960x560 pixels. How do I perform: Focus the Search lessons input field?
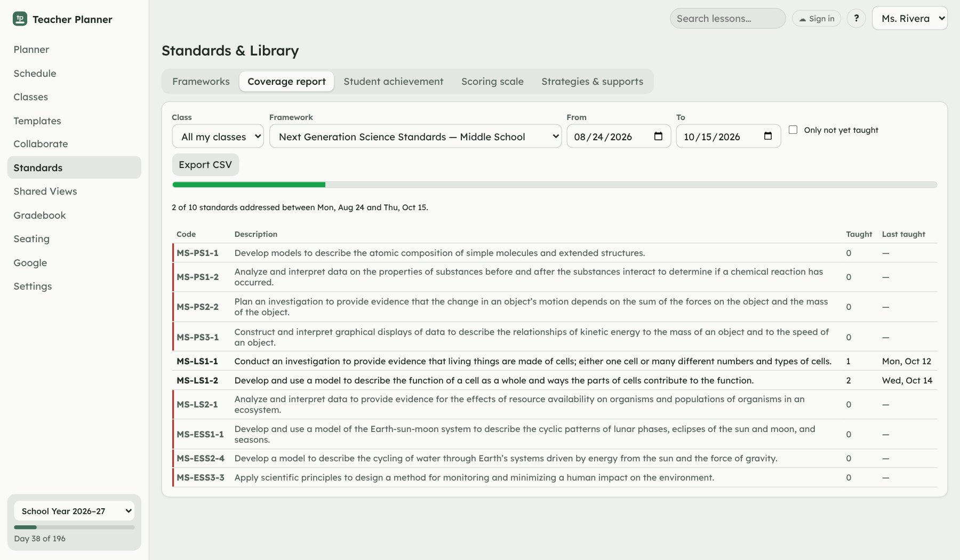tap(727, 19)
